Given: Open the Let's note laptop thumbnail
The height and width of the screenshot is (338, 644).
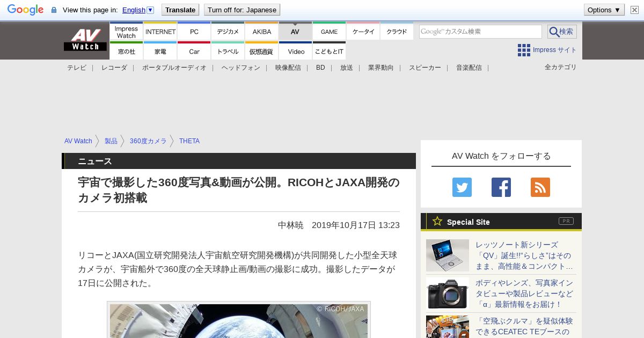Looking at the screenshot, I should point(448,255).
